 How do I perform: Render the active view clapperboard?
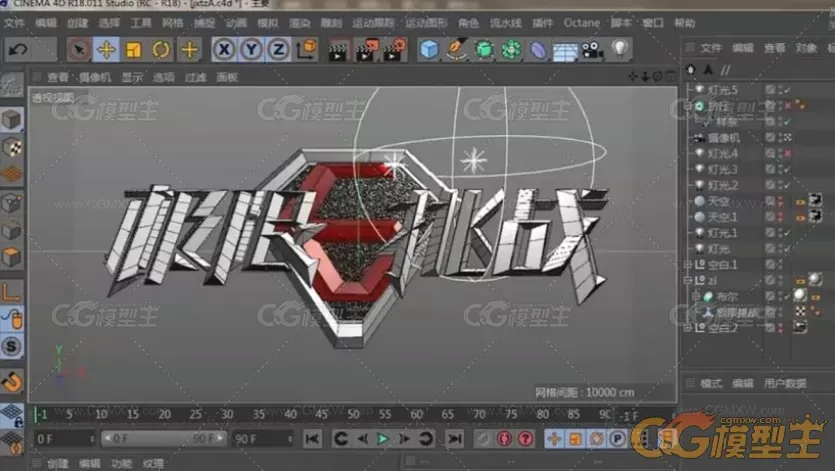tap(338, 50)
